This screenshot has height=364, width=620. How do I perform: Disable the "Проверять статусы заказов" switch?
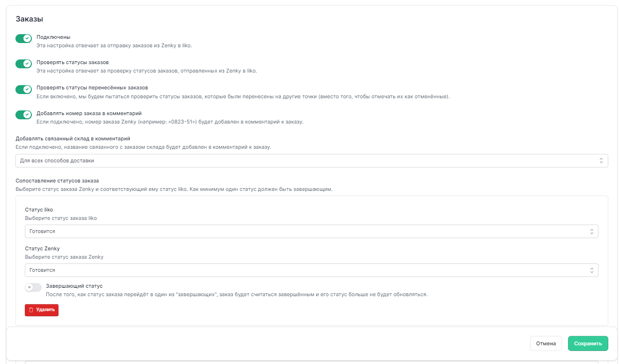[x=23, y=64]
